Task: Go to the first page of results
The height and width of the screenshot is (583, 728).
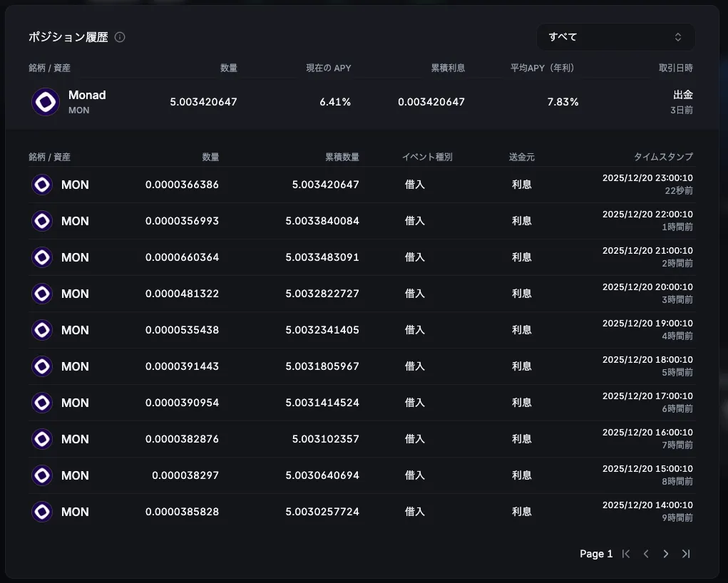Action: [x=626, y=554]
